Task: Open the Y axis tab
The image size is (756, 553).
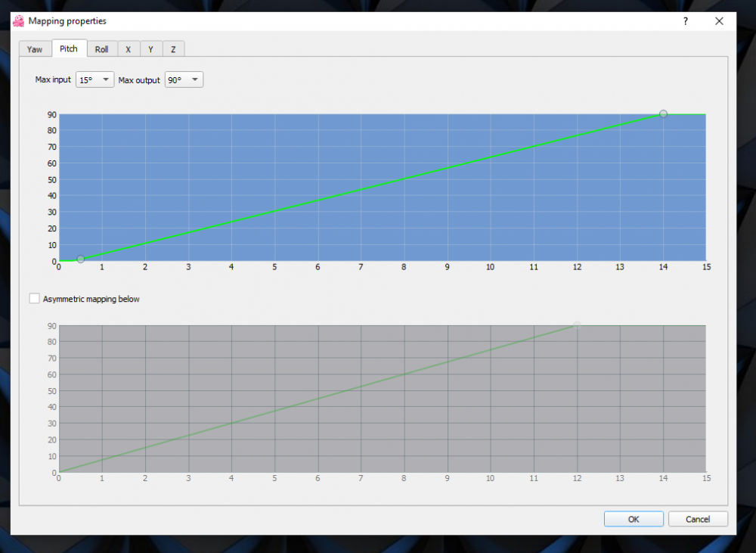Action: click(151, 49)
